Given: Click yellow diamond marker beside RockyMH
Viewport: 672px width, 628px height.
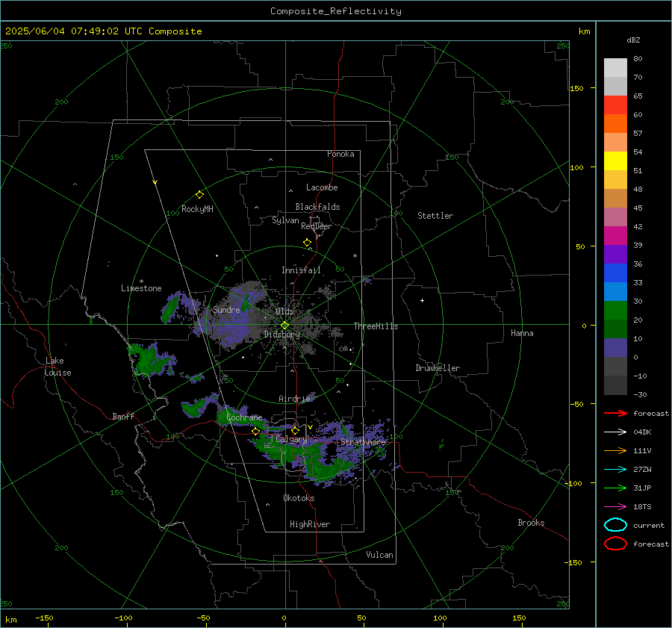Looking at the screenshot, I should (199, 195).
